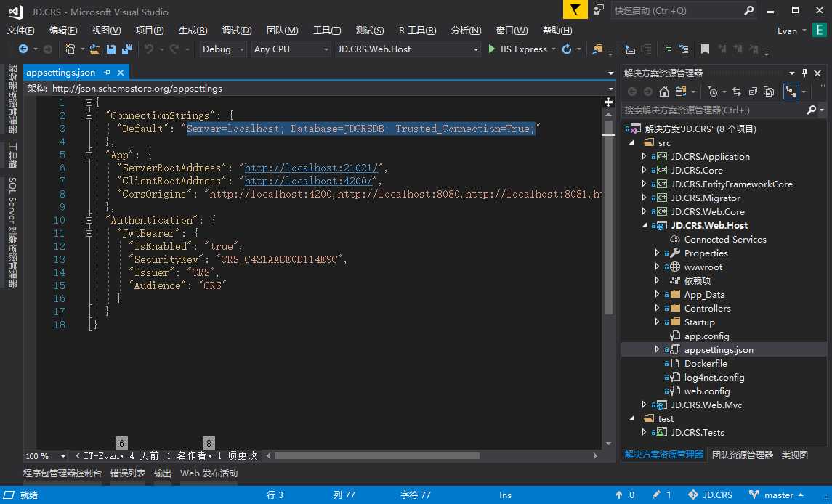Click the Undo toolbar icon
832x504 pixels.
point(148,49)
